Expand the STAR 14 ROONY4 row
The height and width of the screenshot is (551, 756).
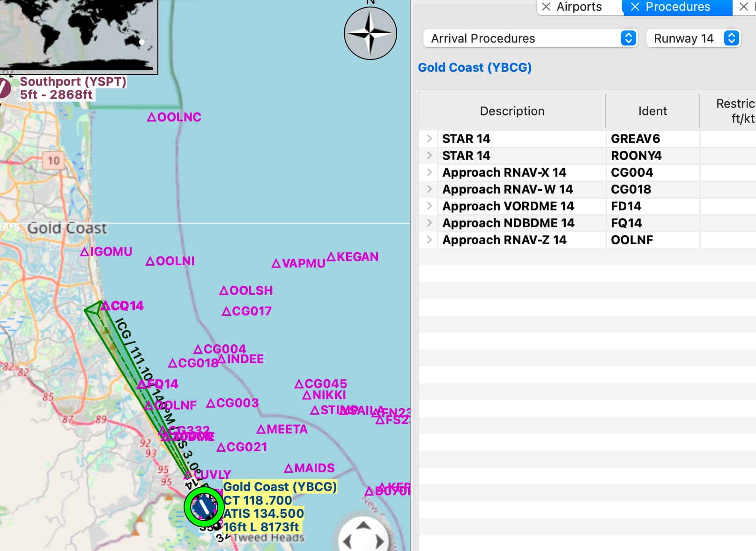[x=430, y=156]
